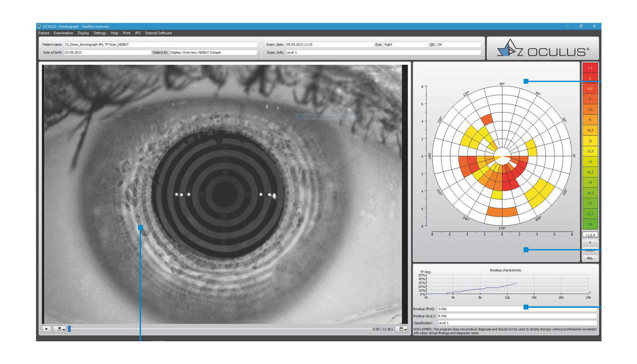Select the 16,5 color scale cell
Viewport: 637px width, 364px height.
590,172
